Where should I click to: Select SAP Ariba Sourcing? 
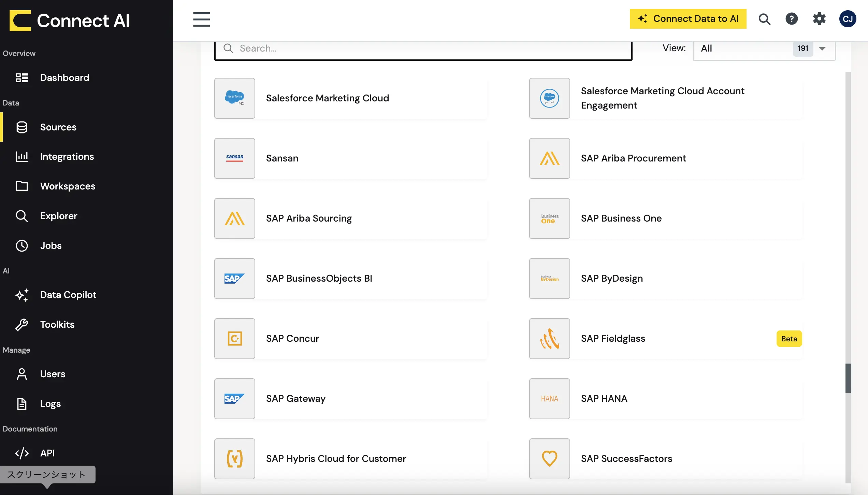pyautogui.click(x=351, y=218)
